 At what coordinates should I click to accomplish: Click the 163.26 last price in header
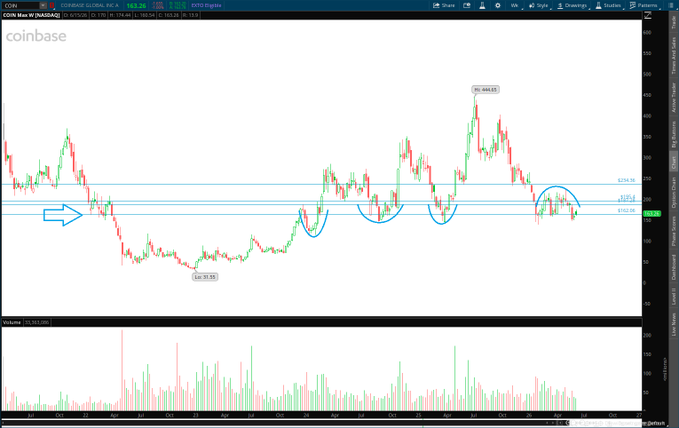[136, 5]
